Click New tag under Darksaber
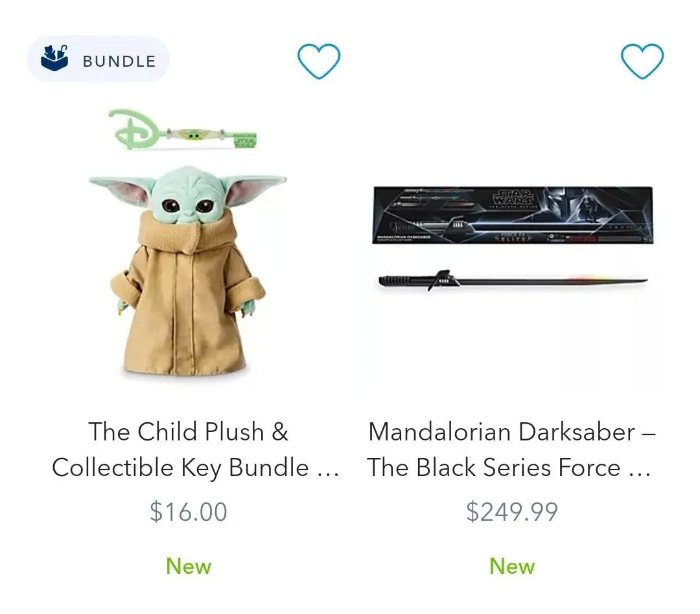The height and width of the screenshot is (614, 700). (x=512, y=566)
